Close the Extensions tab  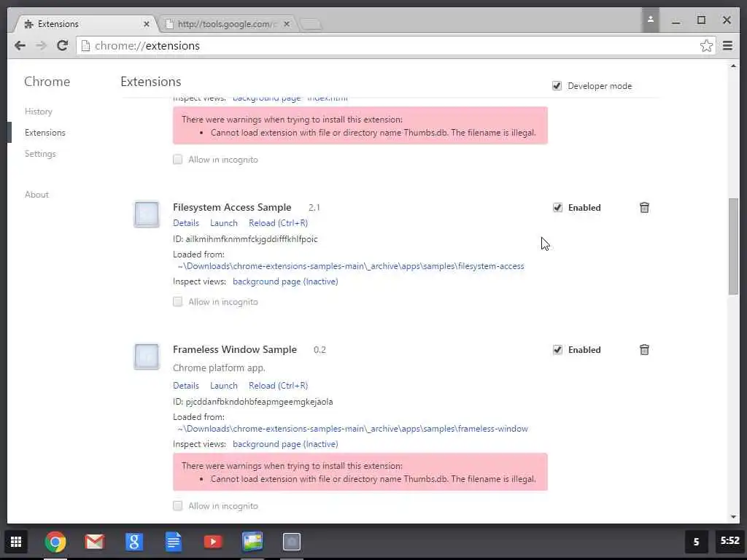pyautogui.click(x=146, y=24)
